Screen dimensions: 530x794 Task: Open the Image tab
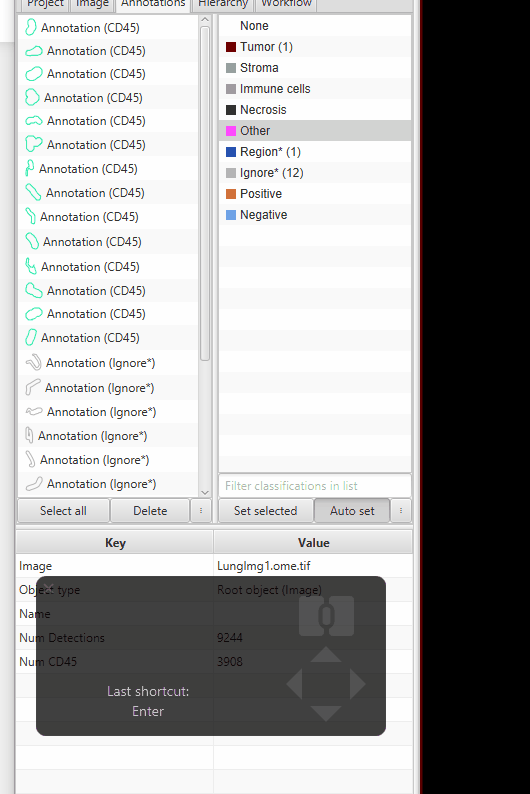pyautogui.click(x=92, y=4)
